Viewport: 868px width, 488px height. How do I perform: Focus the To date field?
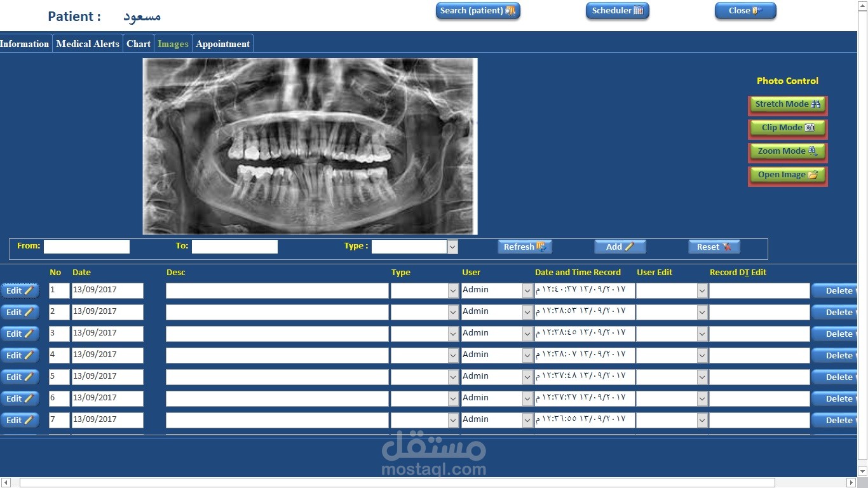pos(234,247)
